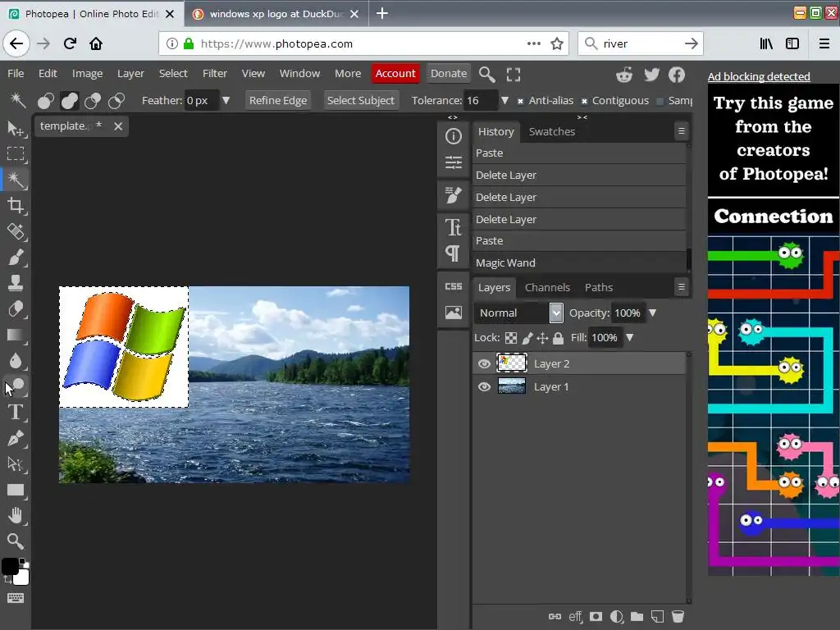The height and width of the screenshot is (630, 840).
Task: Open the Fill slider dropdown arrow
Action: pos(630,337)
